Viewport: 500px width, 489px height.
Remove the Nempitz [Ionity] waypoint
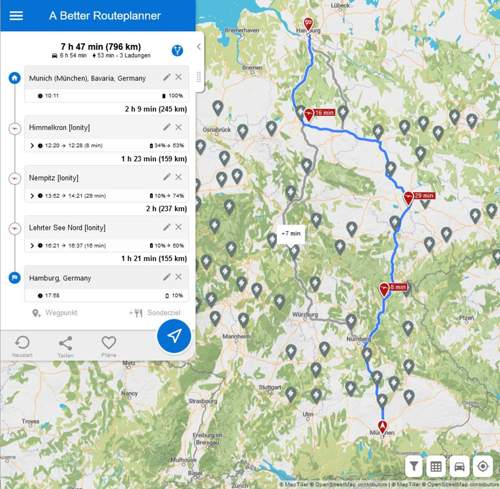click(179, 177)
